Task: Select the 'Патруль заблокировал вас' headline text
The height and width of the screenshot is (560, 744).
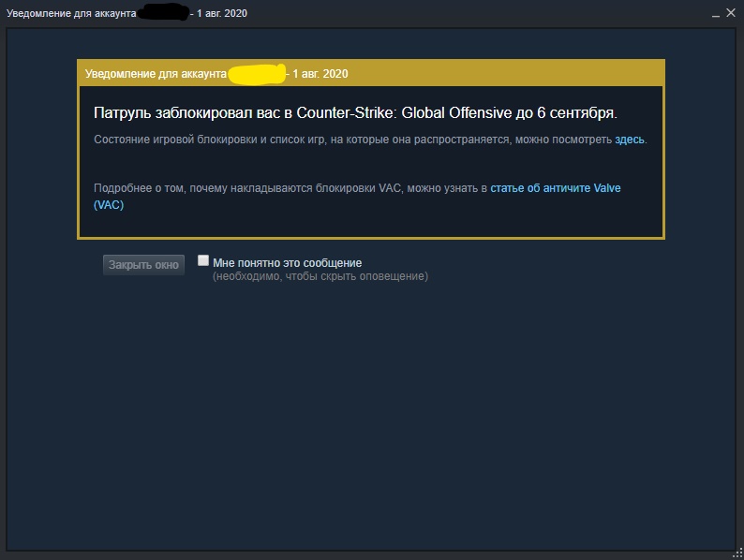Action: 355,113
